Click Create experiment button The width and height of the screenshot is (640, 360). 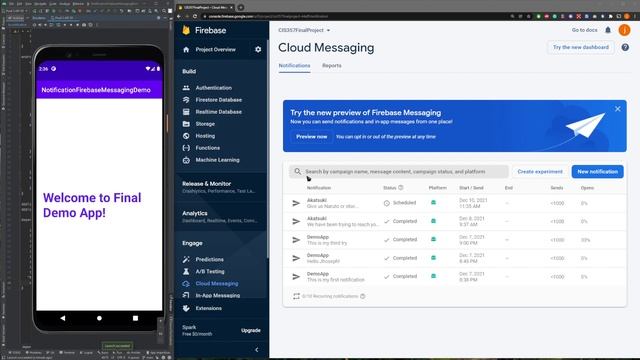point(540,172)
